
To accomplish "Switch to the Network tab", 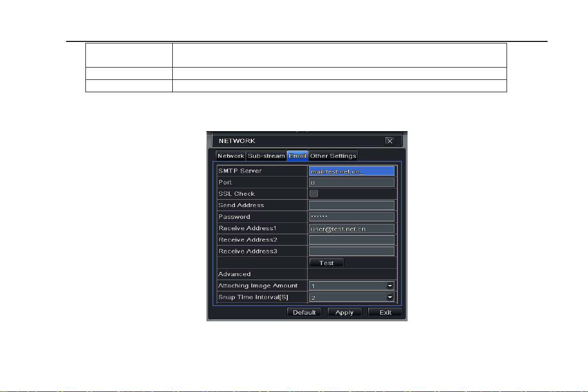I will tap(231, 156).
